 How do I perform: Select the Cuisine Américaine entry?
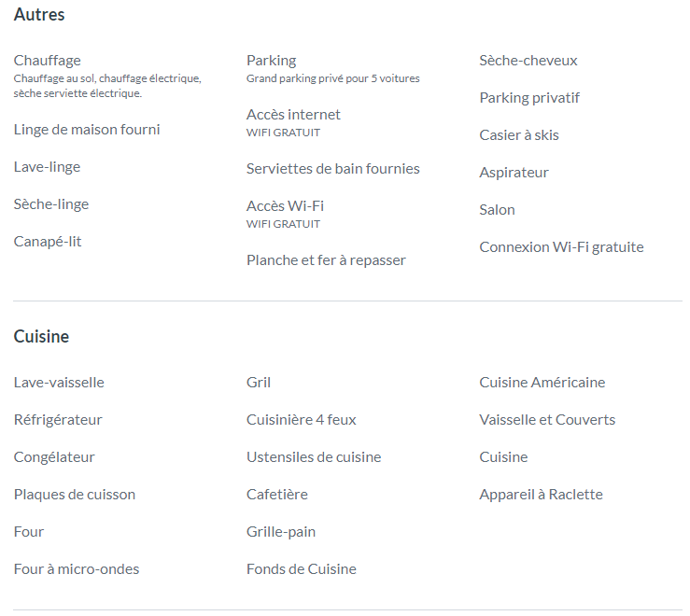click(542, 383)
